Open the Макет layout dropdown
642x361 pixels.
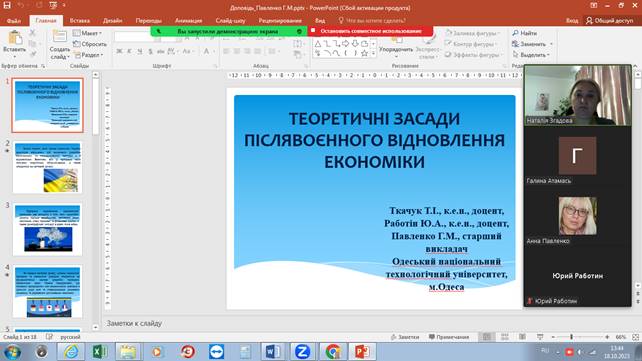88,33
